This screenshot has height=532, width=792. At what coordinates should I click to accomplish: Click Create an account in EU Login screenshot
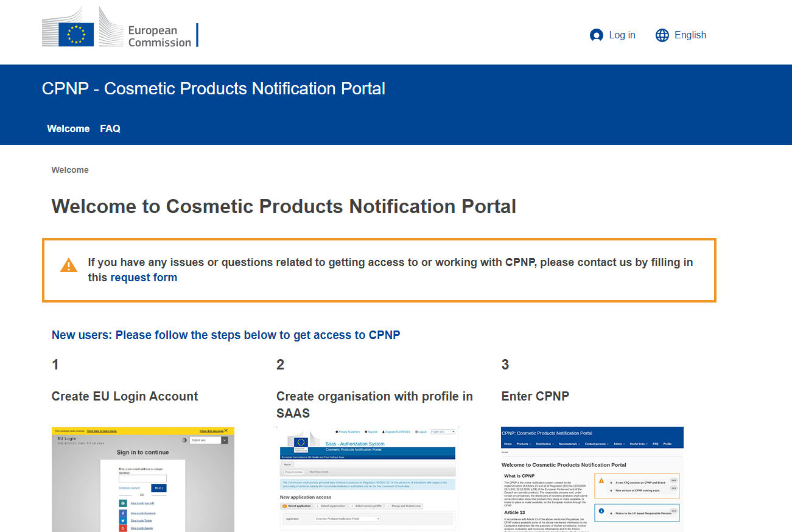(x=130, y=488)
